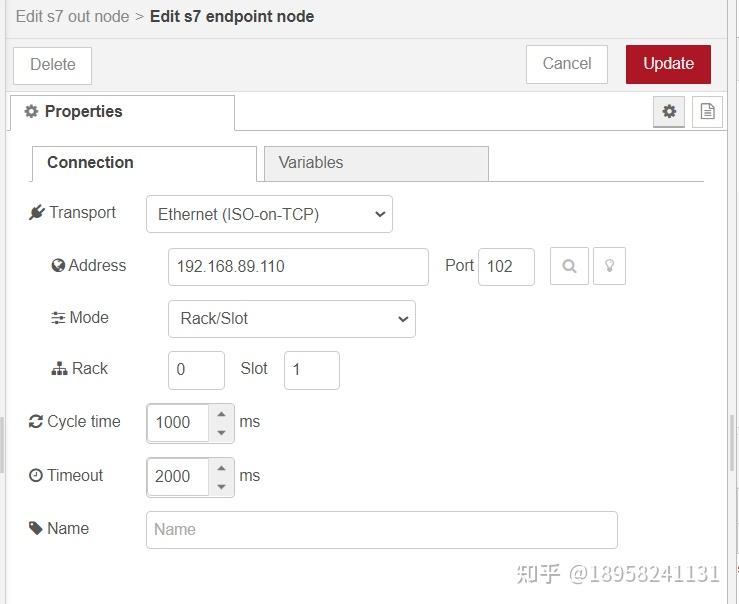Open node settings gear icon

click(x=669, y=112)
